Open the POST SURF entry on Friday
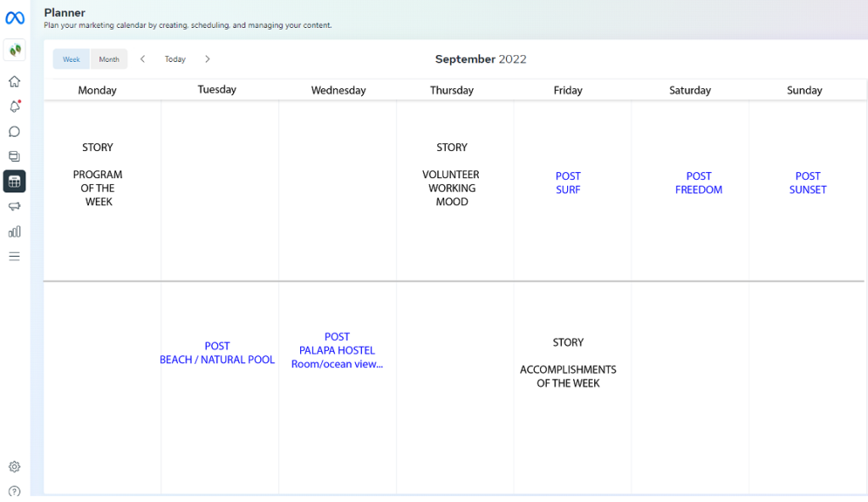The height and width of the screenshot is (502, 868). [x=568, y=183]
